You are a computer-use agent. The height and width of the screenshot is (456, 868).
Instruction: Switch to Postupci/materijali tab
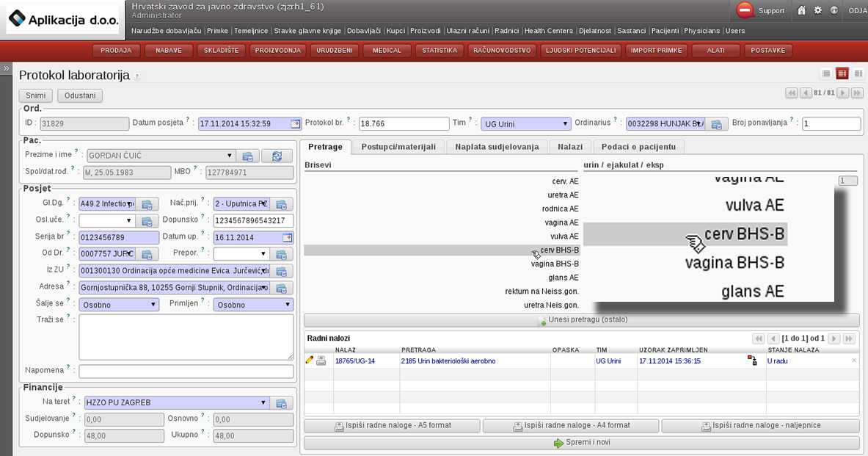pyautogui.click(x=398, y=147)
